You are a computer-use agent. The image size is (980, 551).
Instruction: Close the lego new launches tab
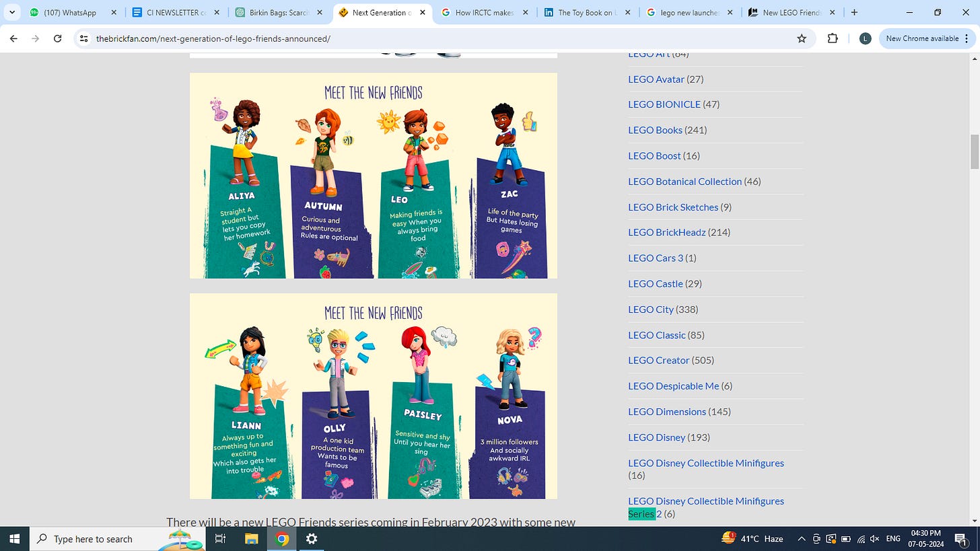click(x=730, y=12)
